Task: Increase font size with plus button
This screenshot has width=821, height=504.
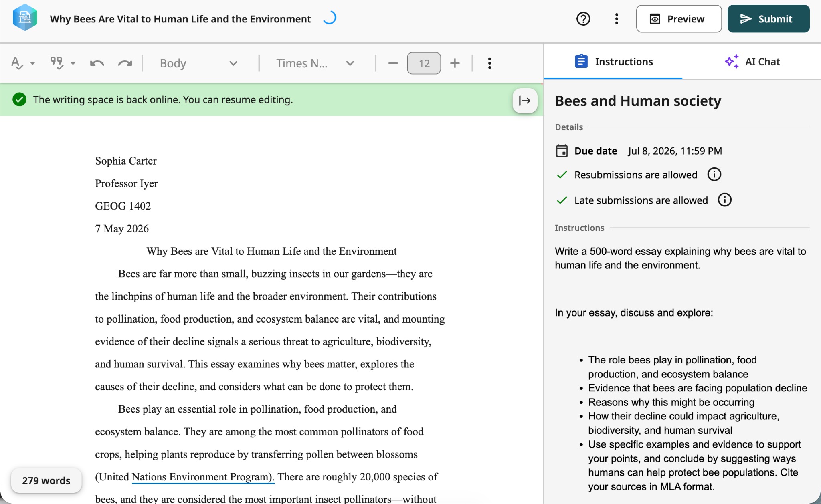Action: [x=455, y=63]
